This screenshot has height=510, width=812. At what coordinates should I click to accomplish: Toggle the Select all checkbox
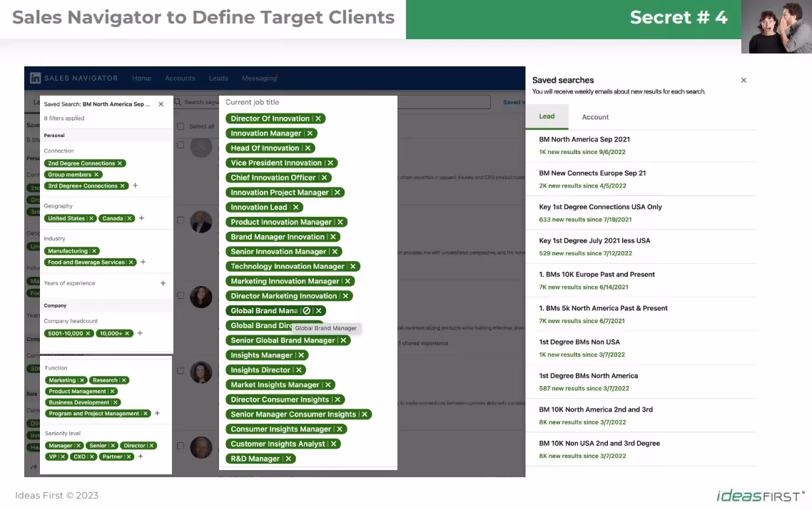pos(181,126)
